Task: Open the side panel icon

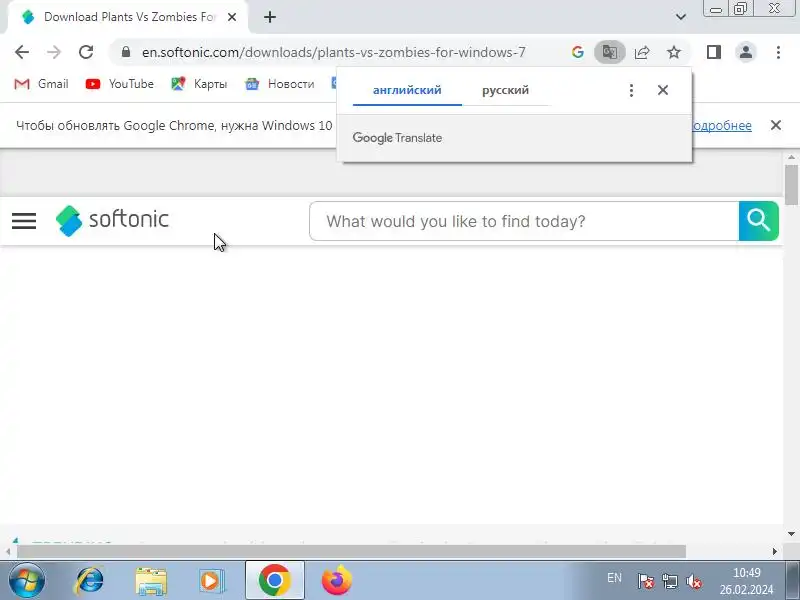Action: (x=714, y=52)
